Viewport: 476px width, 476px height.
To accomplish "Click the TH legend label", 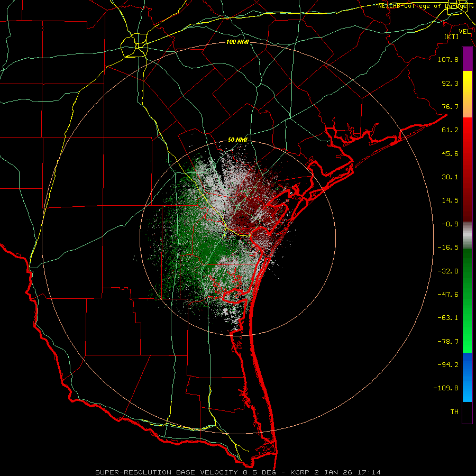I will 454,412.
